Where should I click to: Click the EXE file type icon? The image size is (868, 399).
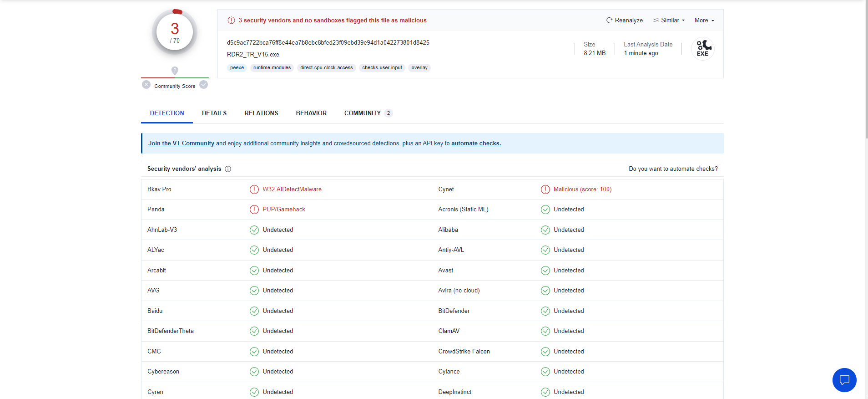[x=703, y=49]
